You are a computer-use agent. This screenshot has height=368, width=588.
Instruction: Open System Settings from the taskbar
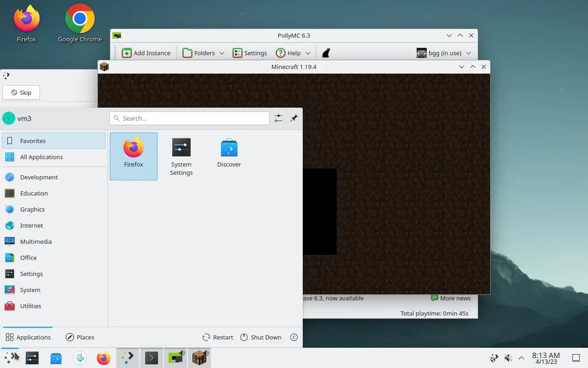pos(32,357)
